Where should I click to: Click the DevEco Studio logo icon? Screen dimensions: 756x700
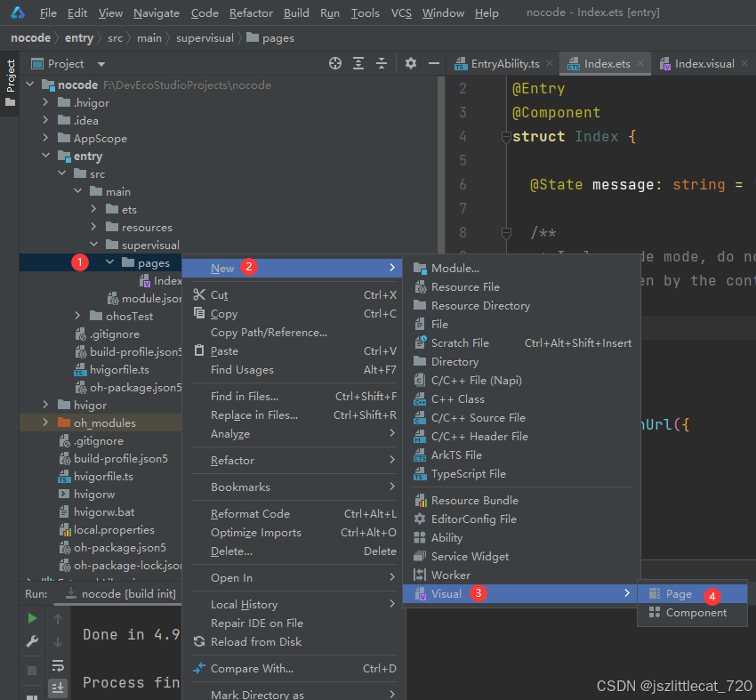coord(18,13)
